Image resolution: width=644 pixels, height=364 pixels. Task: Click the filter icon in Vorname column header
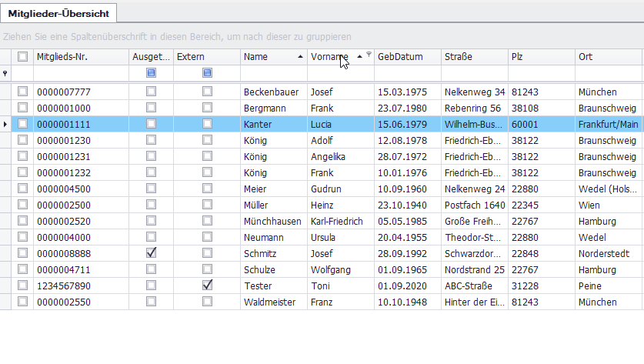(369, 55)
